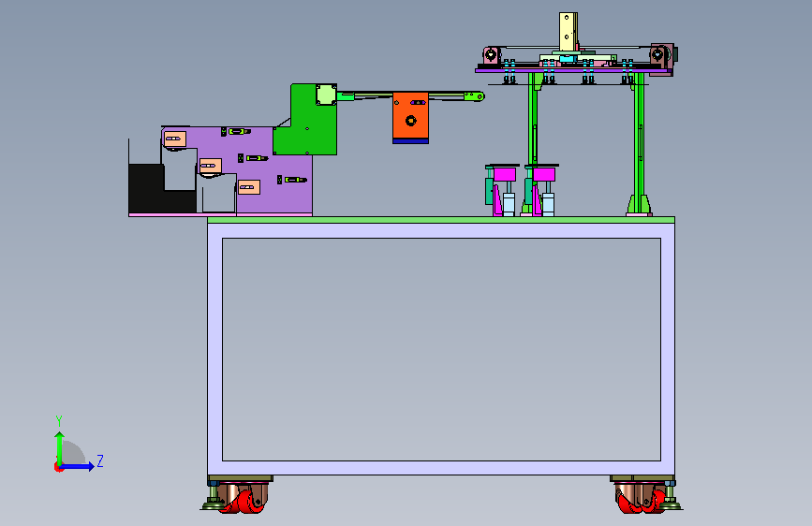Image resolution: width=812 pixels, height=526 pixels.
Task: Select the red origin point of the triad
Action: click(x=58, y=467)
